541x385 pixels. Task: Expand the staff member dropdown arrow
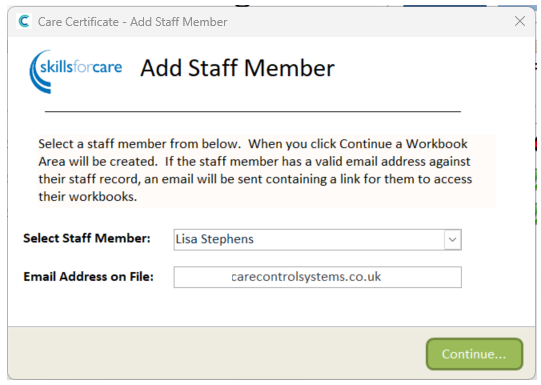coord(452,239)
